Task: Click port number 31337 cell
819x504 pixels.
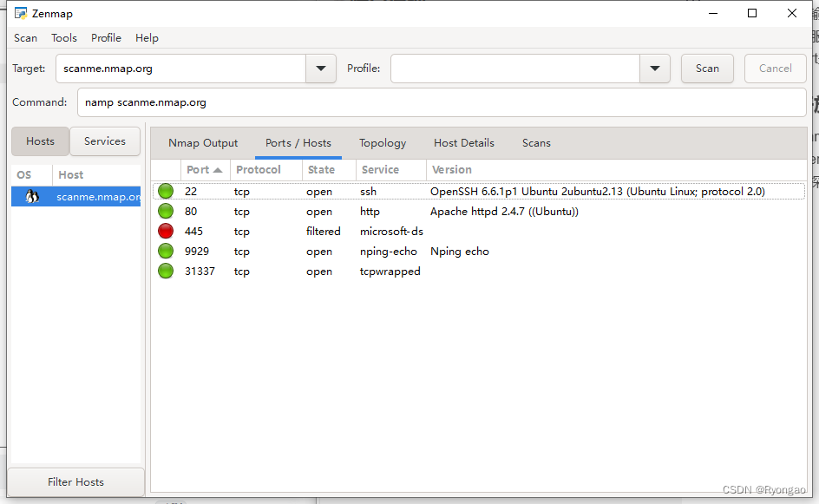Action: (200, 272)
